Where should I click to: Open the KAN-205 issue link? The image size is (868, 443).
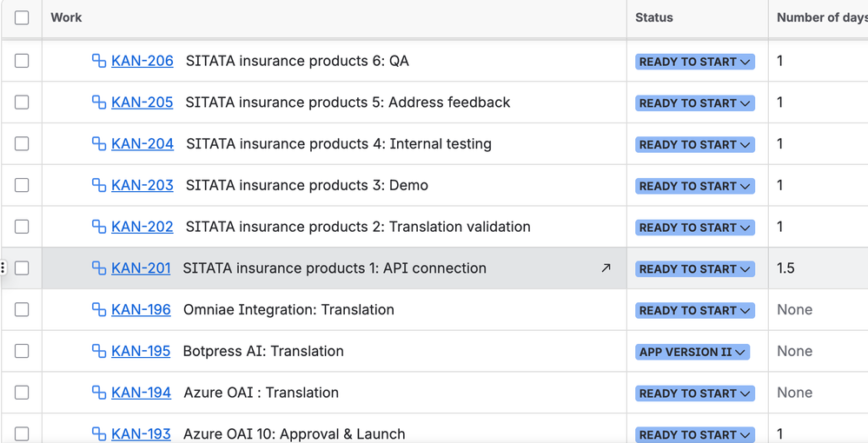point(142,102)
